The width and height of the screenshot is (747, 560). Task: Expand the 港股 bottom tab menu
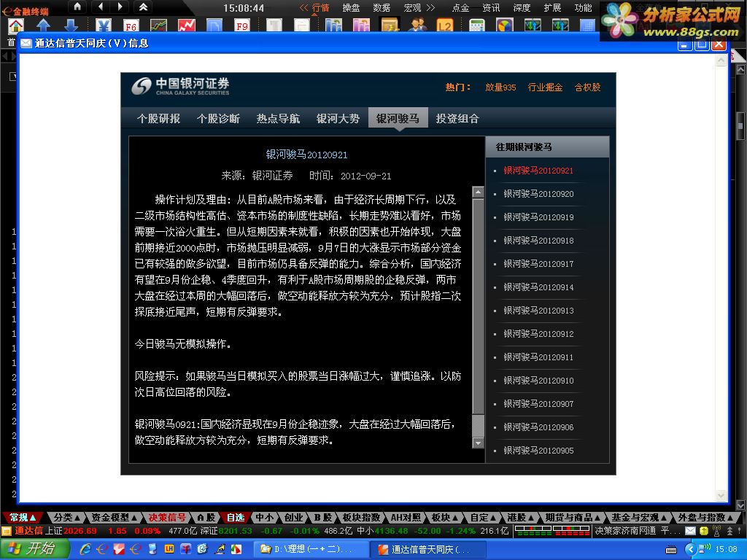pos(519,518)
